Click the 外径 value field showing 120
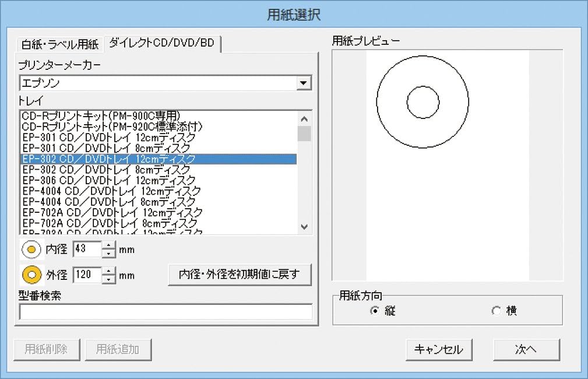Viewport: 588px width, 379px height. coord(87,274)
